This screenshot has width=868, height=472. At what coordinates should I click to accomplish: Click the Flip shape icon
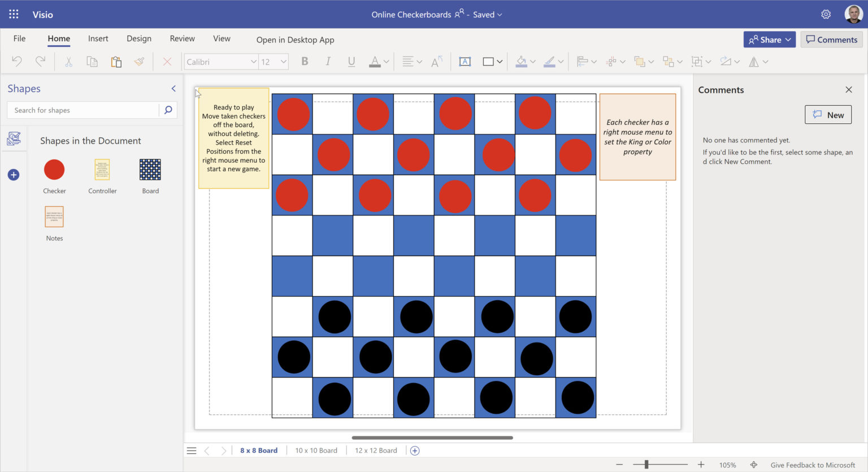click(x=753, y=61)
